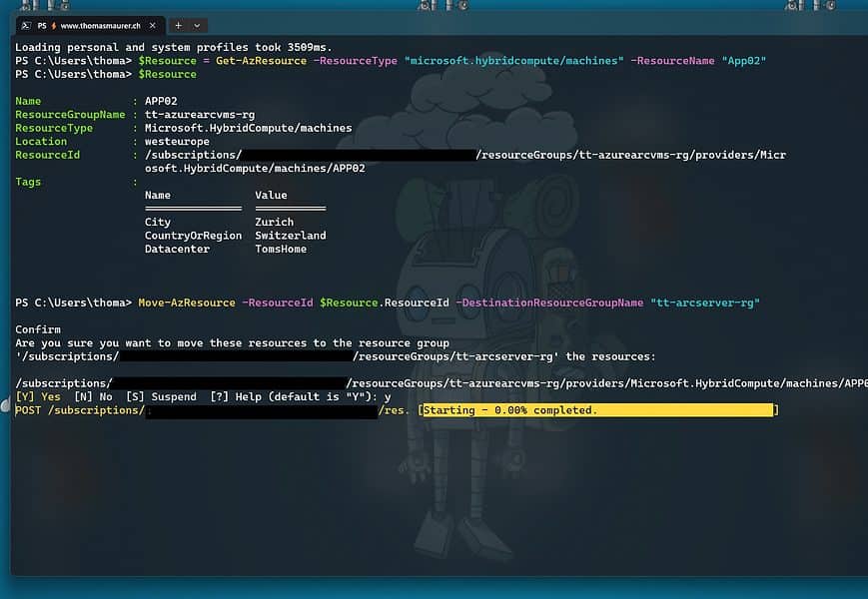The image size is (868, 599).
Task: Click the "tt-arcserver-rg" destination string
Action: [705, 303]
